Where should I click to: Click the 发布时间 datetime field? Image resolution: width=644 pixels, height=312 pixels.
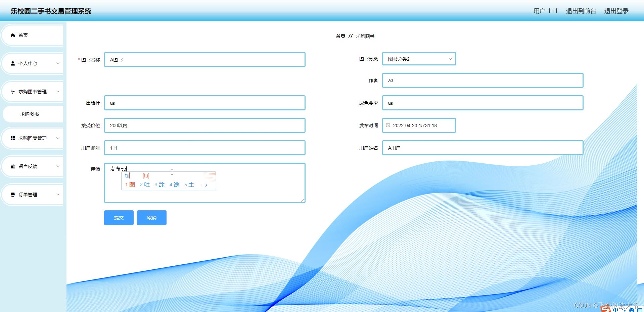(419, 125)
